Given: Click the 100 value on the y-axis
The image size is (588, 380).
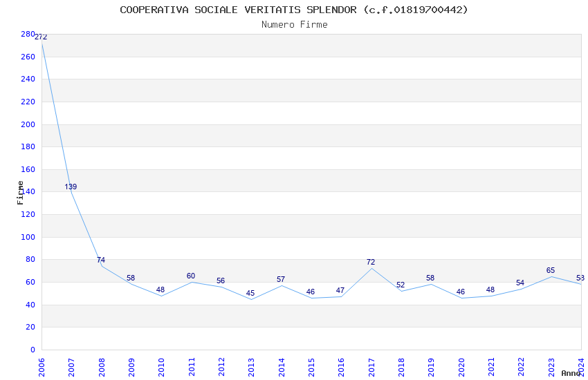Looking at the screenshot, I should 28,237.
